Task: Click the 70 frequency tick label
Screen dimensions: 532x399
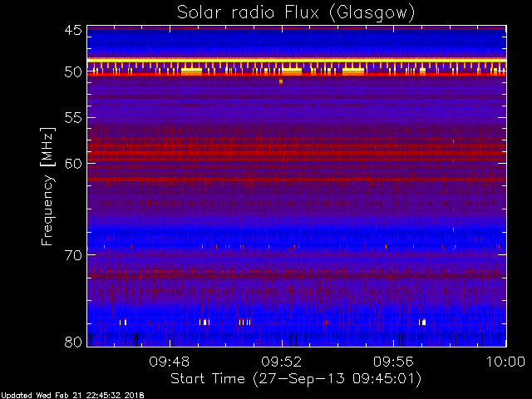Action: pyautogui.click(x=73, y=255)
